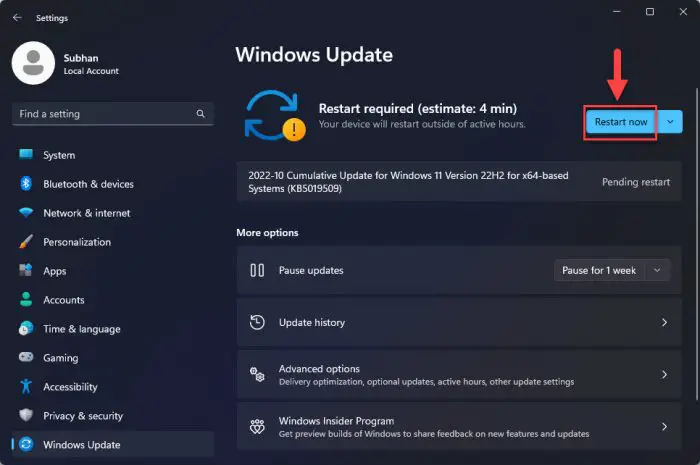Click the Bluetooth icon in sidebar
Image resolution: width=700 pixels, height=465 pixels.
point(26,183)
